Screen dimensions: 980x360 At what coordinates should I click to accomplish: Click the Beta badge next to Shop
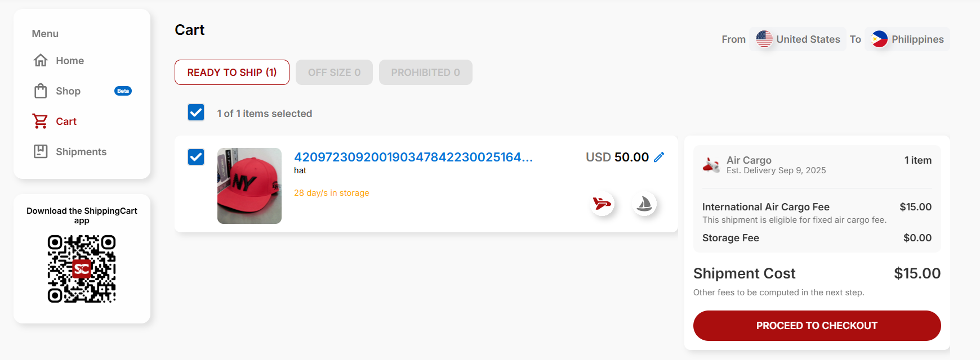coord(123,91)
